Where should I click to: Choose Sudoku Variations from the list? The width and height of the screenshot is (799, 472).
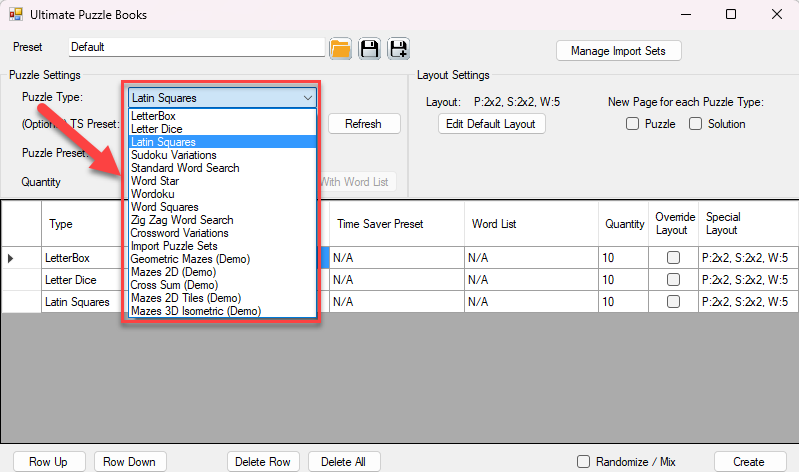[x=173, y=155]
